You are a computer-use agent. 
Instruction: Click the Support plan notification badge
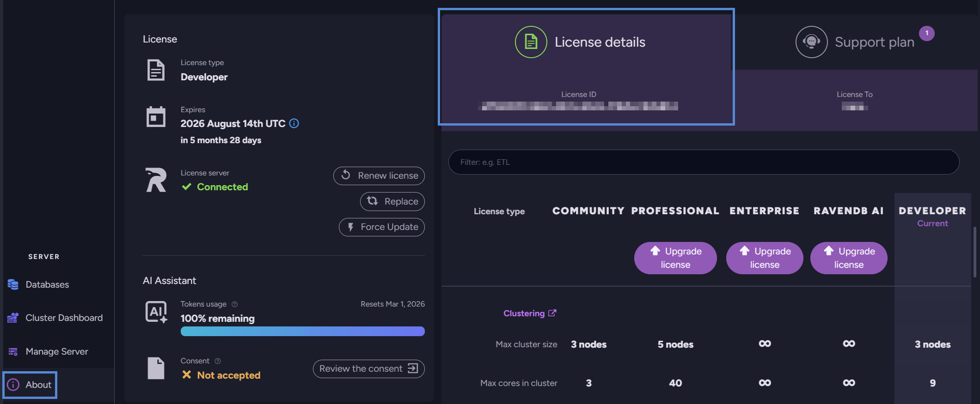point(927,33)
